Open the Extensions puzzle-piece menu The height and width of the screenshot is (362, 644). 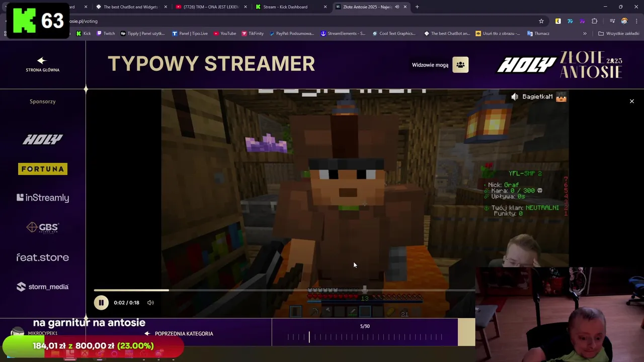[x=595, y=21]
